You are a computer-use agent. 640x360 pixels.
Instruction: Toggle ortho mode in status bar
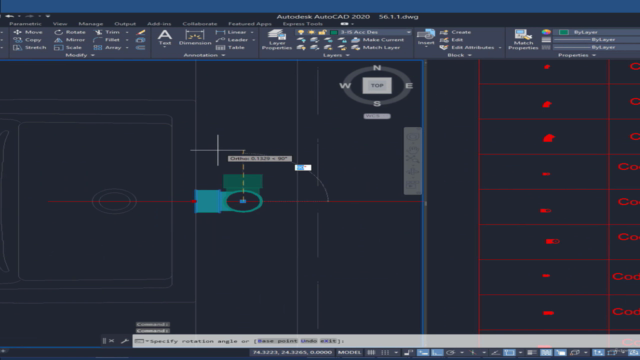pyautogui.click(x=437, y=352)
